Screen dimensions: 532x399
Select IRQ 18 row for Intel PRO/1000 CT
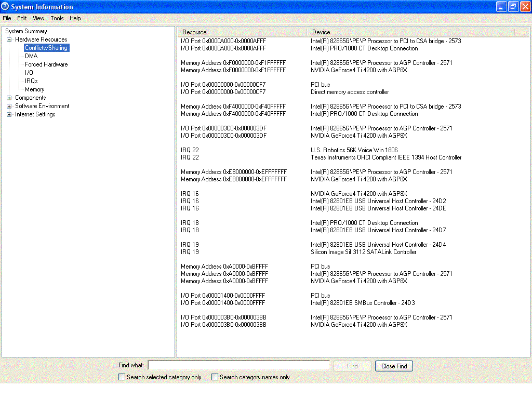click(190, 223)
